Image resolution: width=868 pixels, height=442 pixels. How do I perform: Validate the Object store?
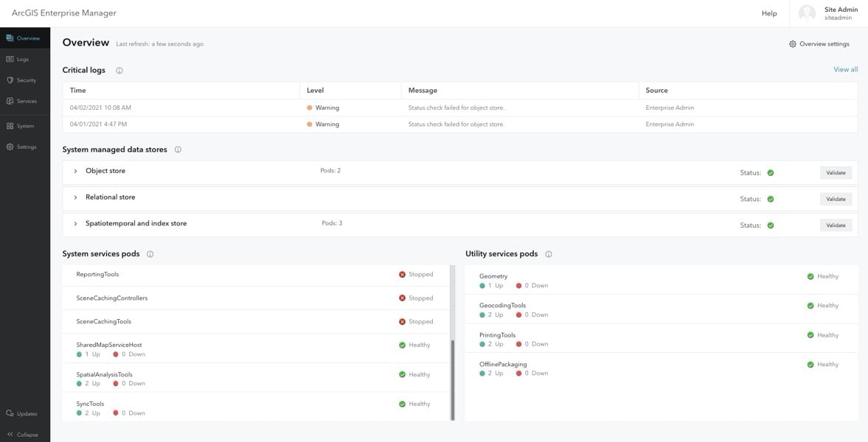click(x=836, y=172)
